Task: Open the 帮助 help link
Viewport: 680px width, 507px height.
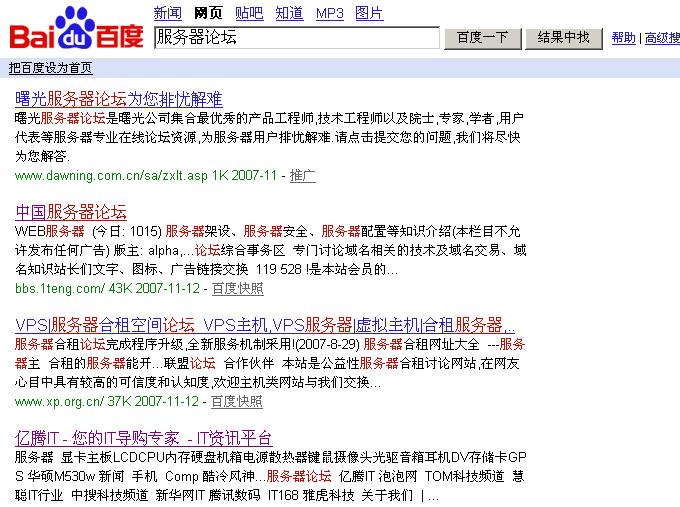Action: (x=624, y=38)
